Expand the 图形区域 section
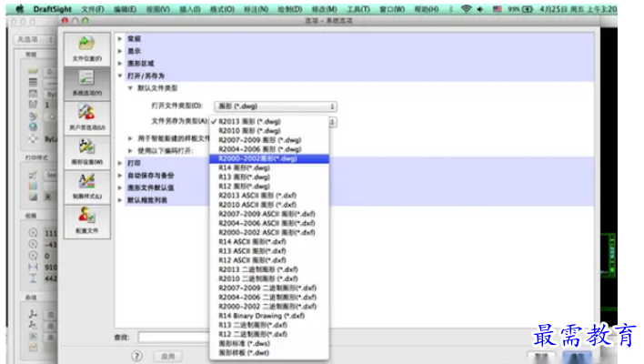Image resolution: width=644 pixels, height=364 pixels. (x=120, y=64)
